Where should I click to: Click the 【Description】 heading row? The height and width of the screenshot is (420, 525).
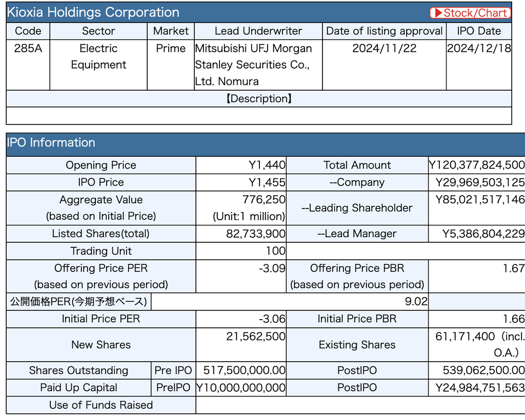[259, 99]
